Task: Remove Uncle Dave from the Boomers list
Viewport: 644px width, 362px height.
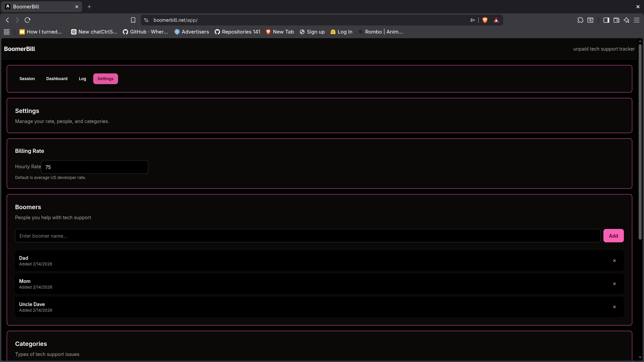Action: [614, 307]
